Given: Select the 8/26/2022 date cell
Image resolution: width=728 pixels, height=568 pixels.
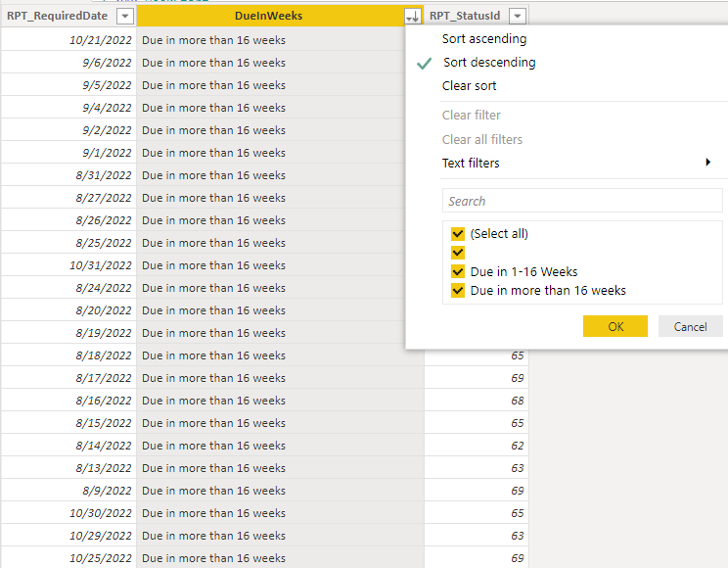Looking at the screenshot, I should (x=68, y=220).
